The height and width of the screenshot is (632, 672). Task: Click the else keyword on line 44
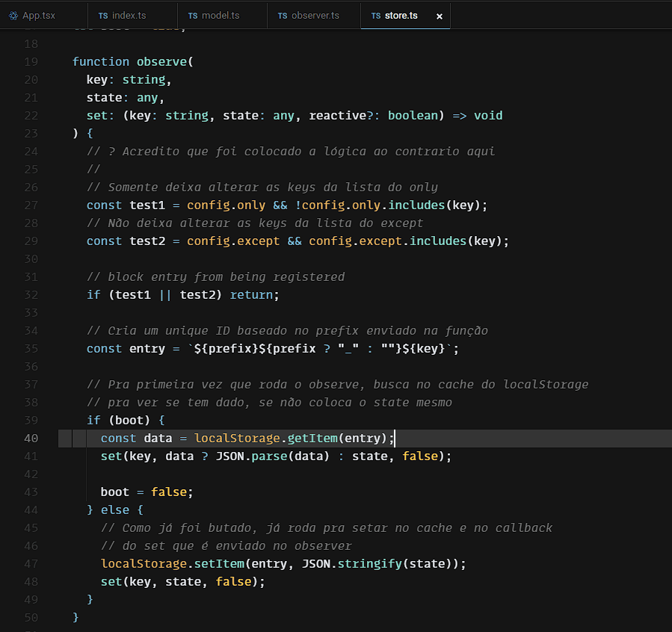[x=118, y=510]
